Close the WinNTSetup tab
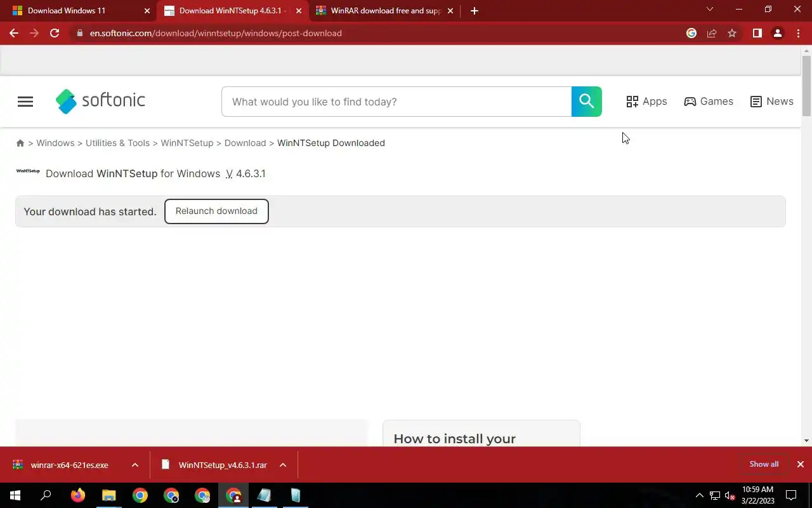 pyautogui.click(x=299, y=11)
